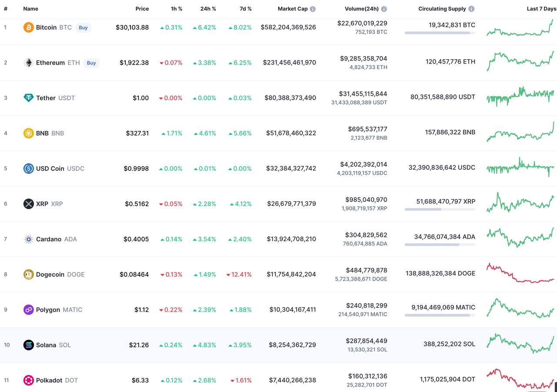Sort table by 7d % column header
This screenshot has height=392, width=557.
pos(244,9)
